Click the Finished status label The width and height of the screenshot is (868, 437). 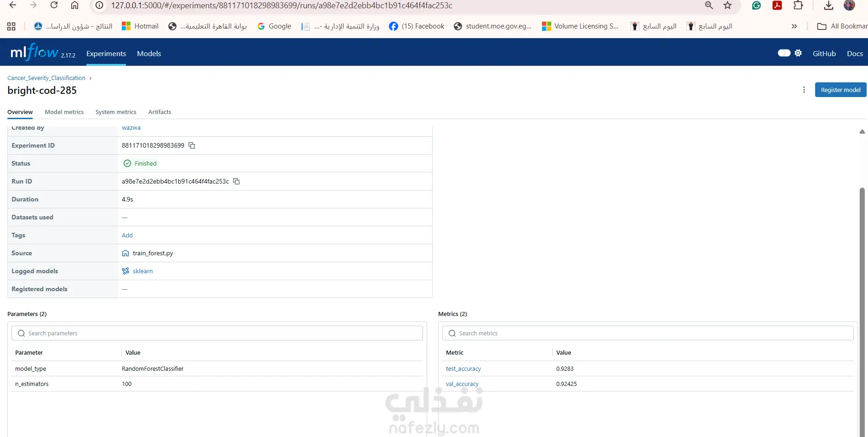tap(145, 163)
